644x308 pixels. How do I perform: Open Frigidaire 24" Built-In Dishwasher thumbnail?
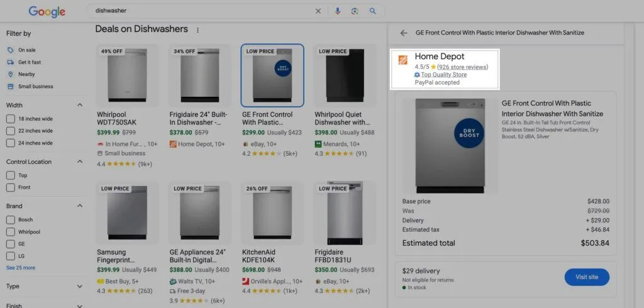(x=200, y=75)
